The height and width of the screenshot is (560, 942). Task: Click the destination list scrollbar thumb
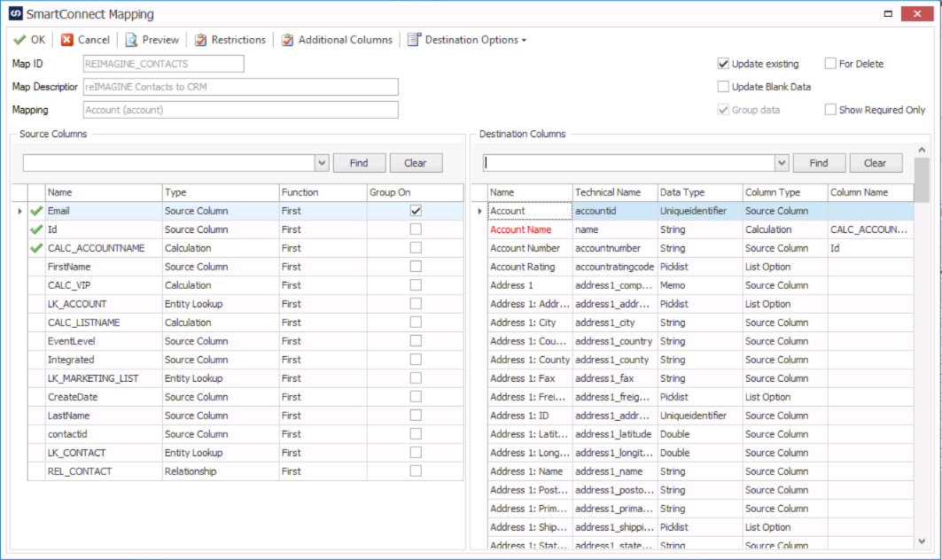coord(922,179)
